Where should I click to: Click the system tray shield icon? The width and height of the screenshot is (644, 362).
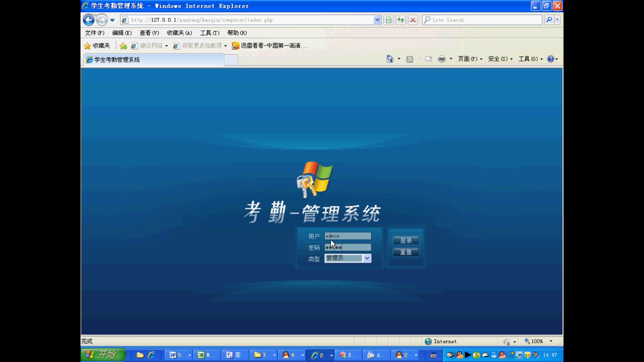pyautogui.click(x=527, y=355)
